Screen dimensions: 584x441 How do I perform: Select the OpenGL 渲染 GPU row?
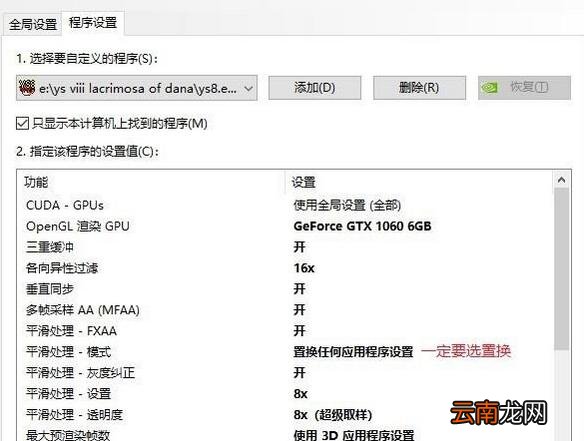pyautogui.click(x=285, y=226)
